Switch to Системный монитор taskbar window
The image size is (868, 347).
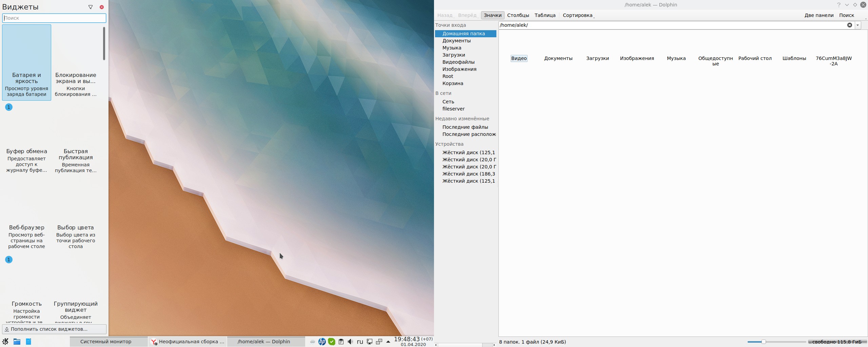coord(106,342)
